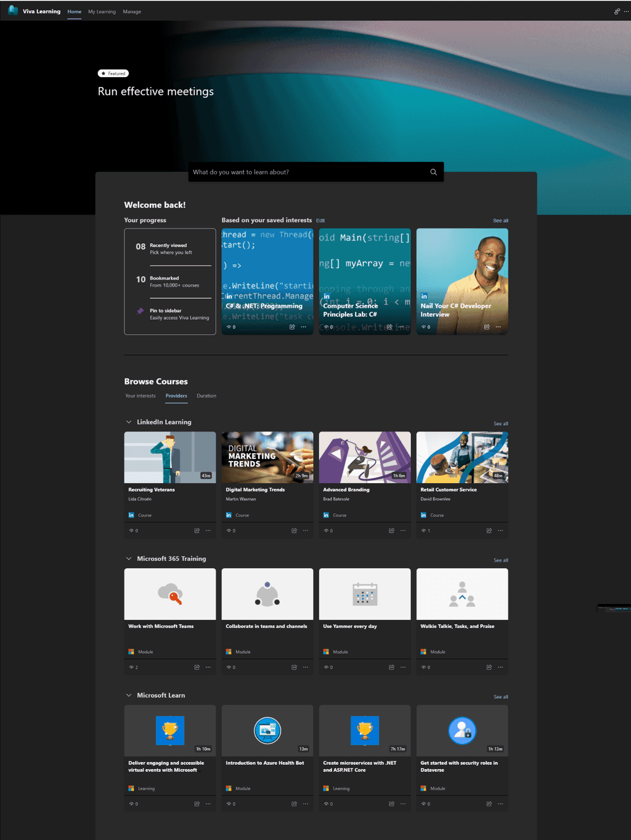Select the Providers browse tab

click(176, 396)
